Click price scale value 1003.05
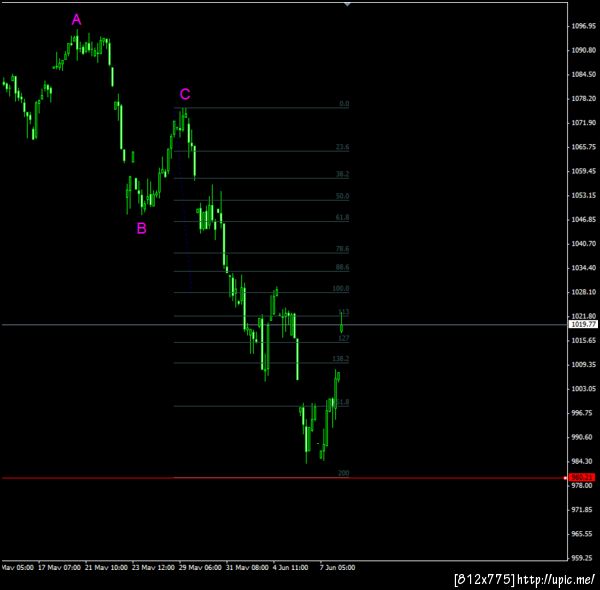Image resolution: width=600 pixels, height=590 pixels. pyautogui.click(x=584, y=389)
